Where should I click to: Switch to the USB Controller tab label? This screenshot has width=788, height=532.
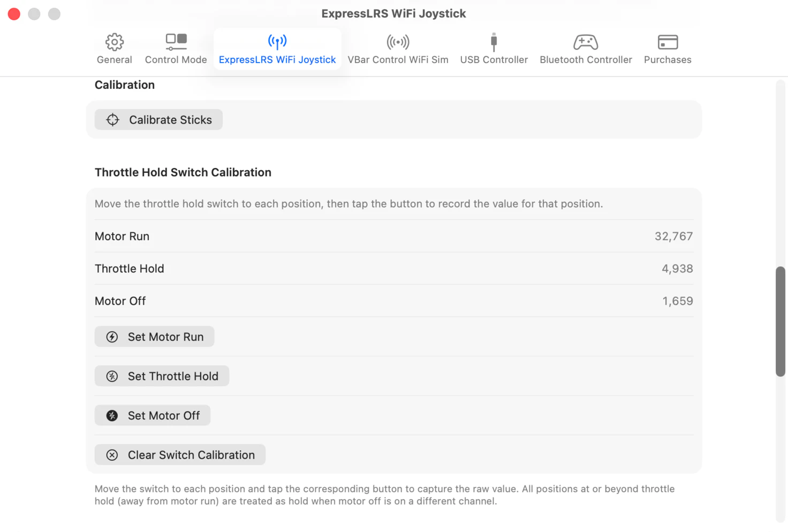pyautogui.click(x=494, y=60)
